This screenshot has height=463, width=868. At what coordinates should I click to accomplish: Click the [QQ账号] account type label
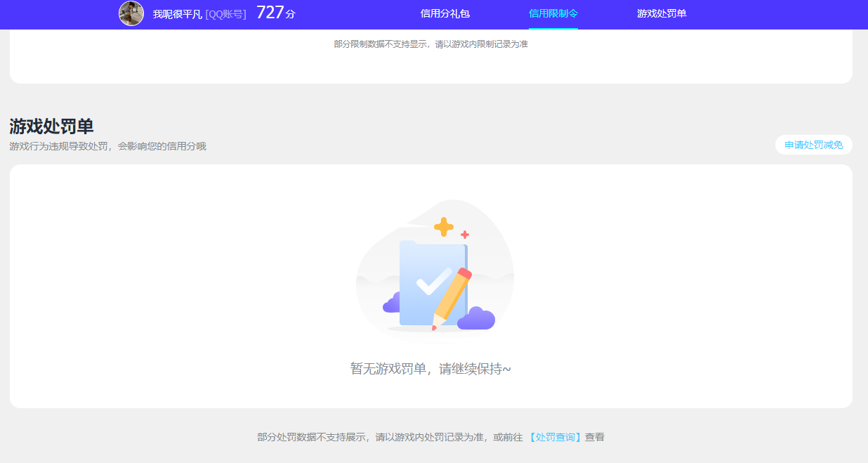pos(226,13)
